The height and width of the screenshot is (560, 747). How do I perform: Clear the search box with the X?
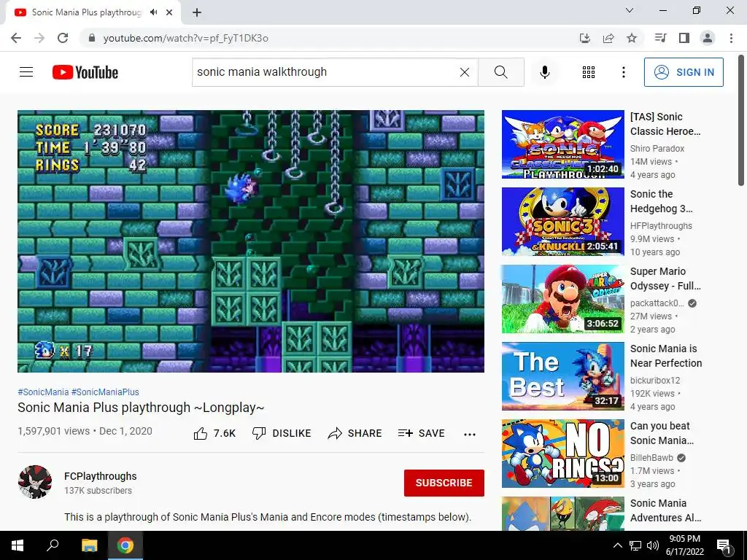click(465, 72)
